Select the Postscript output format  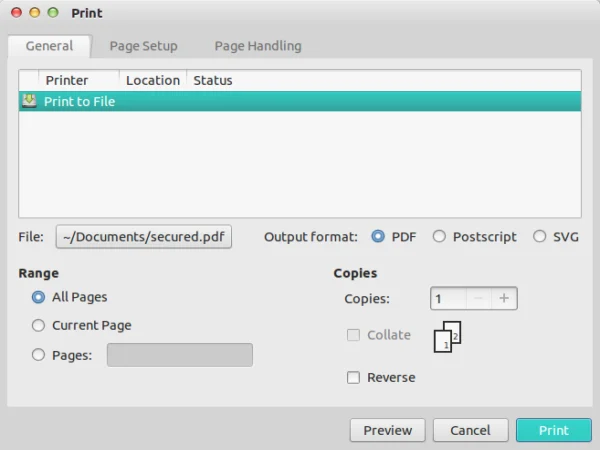439,236
